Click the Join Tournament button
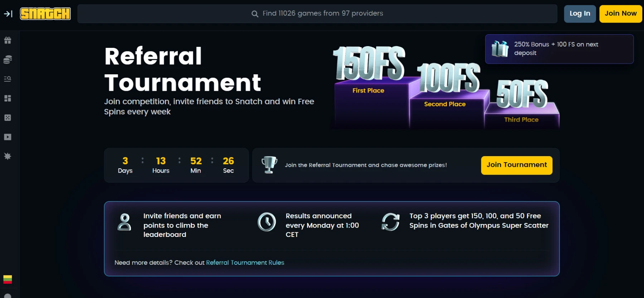Viewport: 644px width, 298px height. point(517,165)
